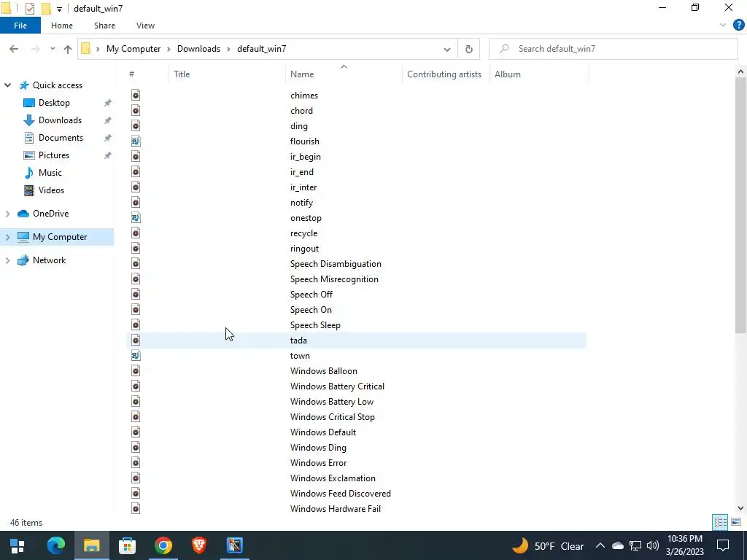Click the notify file icon

coord(136,203)
